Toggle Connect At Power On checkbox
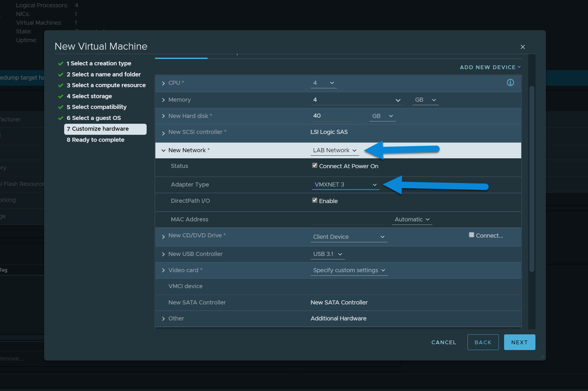 click(x=315, y=166)
